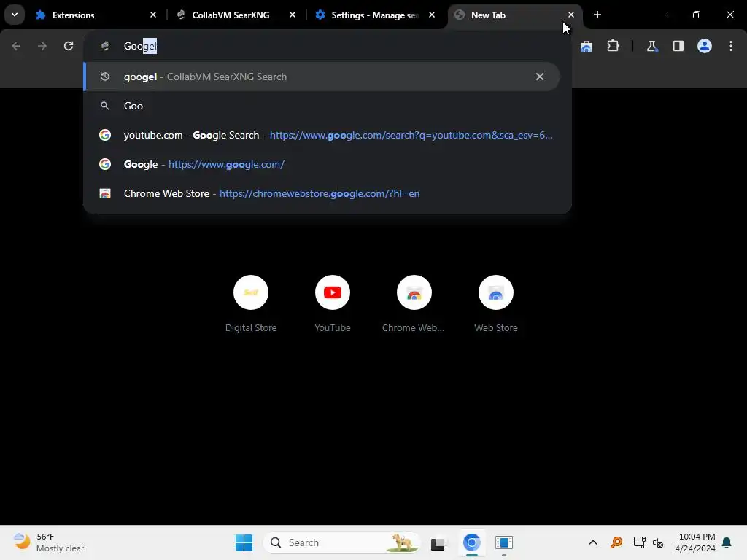Open the Task View taskbar icon
This screenshot has width=747, height=560.
438,542
